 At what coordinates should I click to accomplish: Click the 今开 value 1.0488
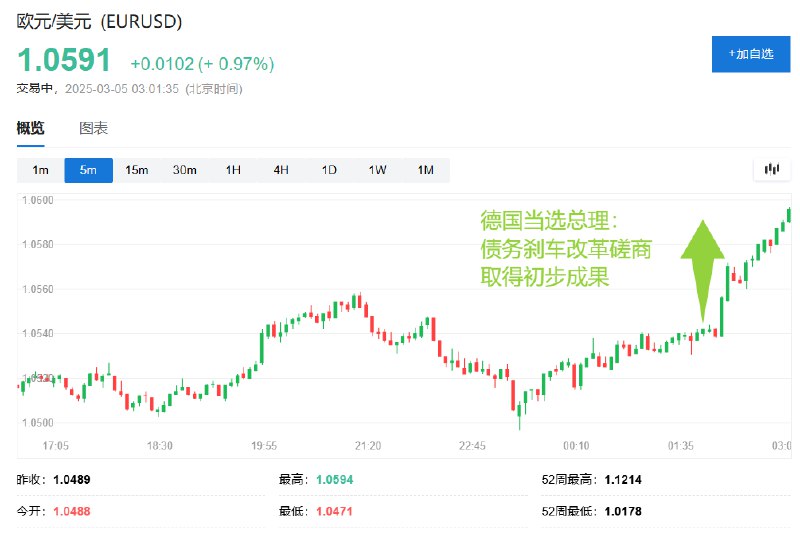coord(72,511)
